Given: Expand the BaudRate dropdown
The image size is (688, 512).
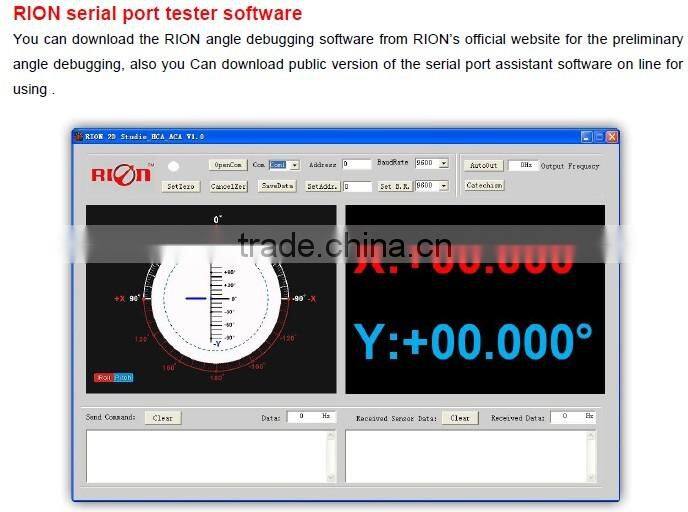Looking at the screenshot, I should [x=443, y=164].
